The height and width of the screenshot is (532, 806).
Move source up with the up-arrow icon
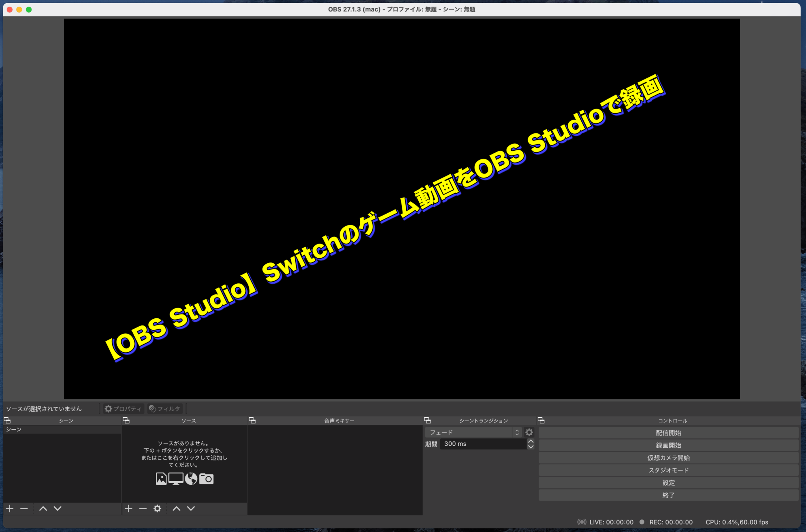click(x=176, y=508)
